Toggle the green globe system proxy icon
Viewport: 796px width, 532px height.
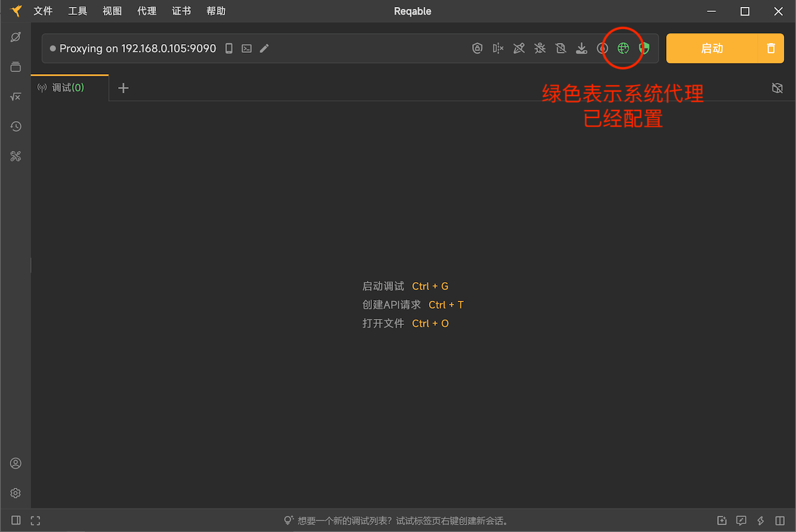coord(623,48)
